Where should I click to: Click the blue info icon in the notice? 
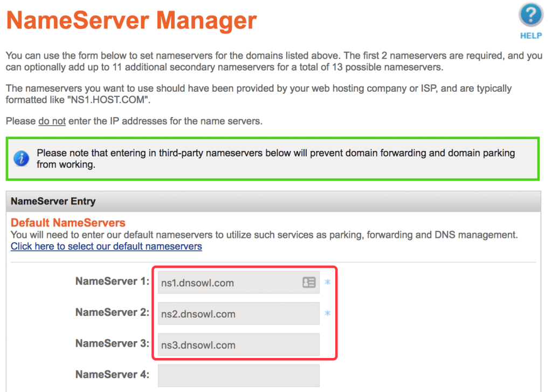[22, 159]
